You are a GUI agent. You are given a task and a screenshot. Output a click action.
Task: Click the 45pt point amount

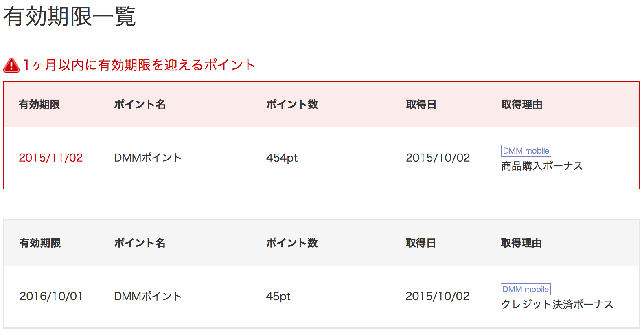click(x=278, y=297)
